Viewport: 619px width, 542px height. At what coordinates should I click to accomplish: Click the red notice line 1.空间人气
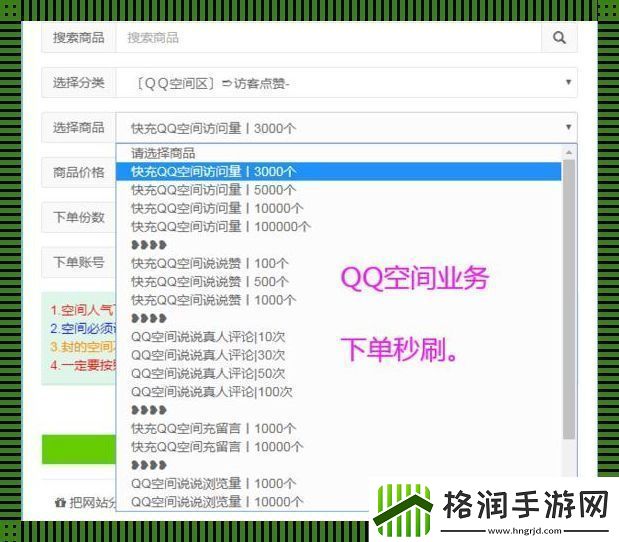click(x=83, y=310)
